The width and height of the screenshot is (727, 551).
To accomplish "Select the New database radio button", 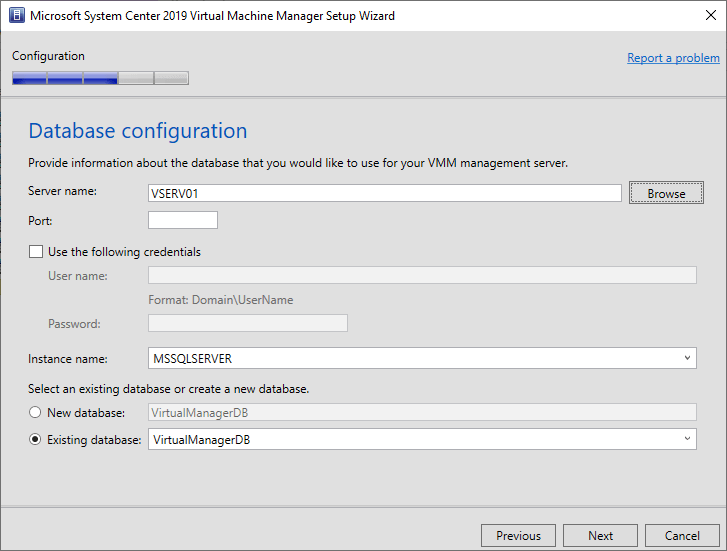I will [35, 412].
